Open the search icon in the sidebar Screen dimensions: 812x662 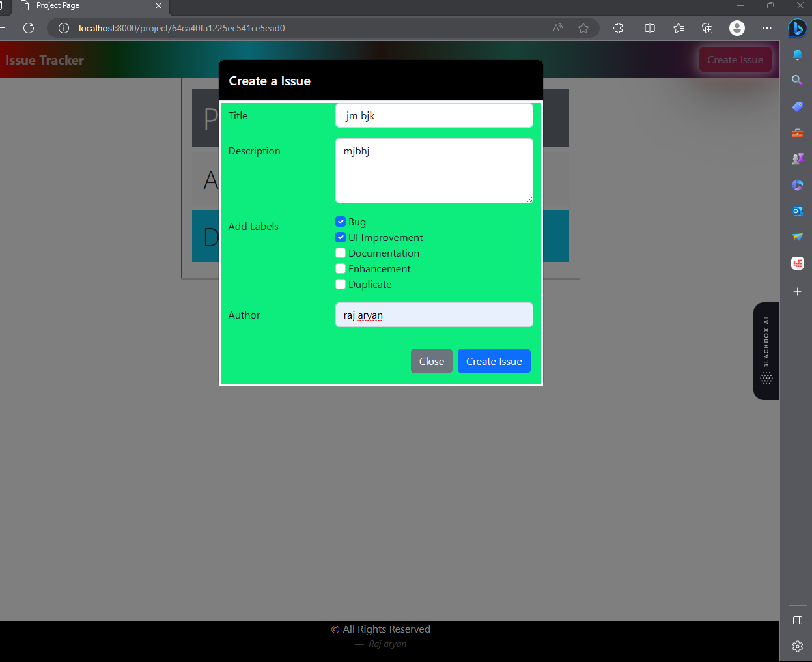coord(797,80)
